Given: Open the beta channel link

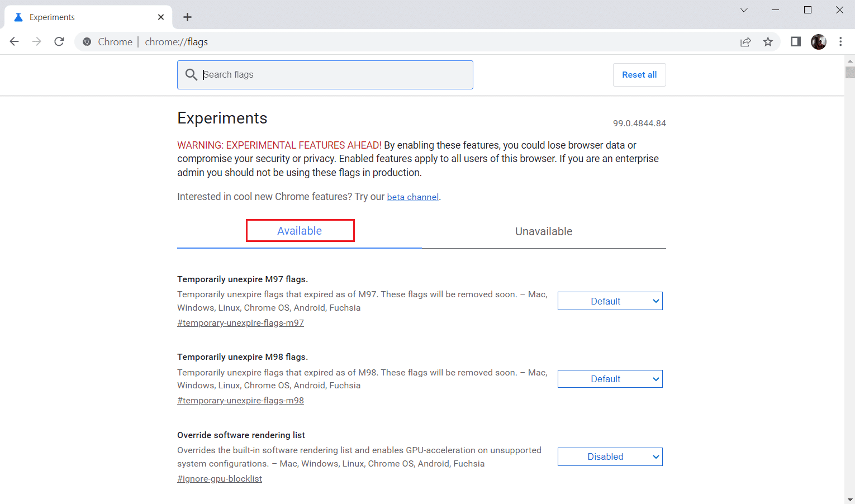Looking at the screenshot, I should tap(412, 197).
